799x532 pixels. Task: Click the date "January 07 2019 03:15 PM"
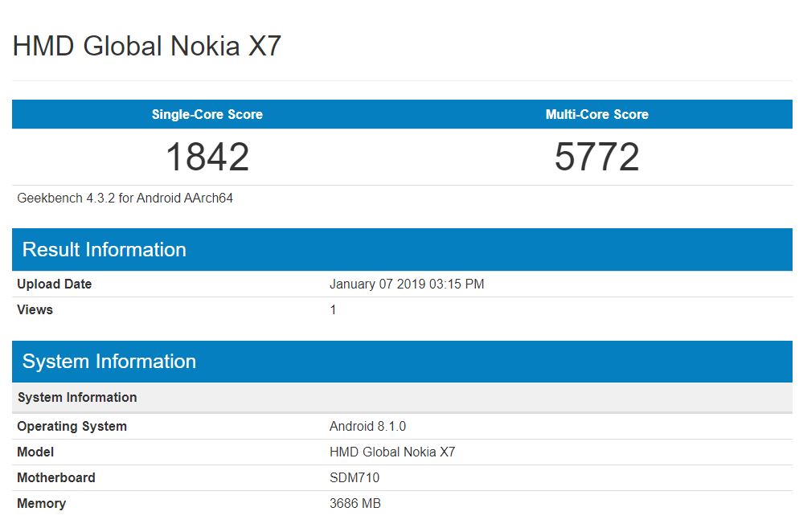407,284
